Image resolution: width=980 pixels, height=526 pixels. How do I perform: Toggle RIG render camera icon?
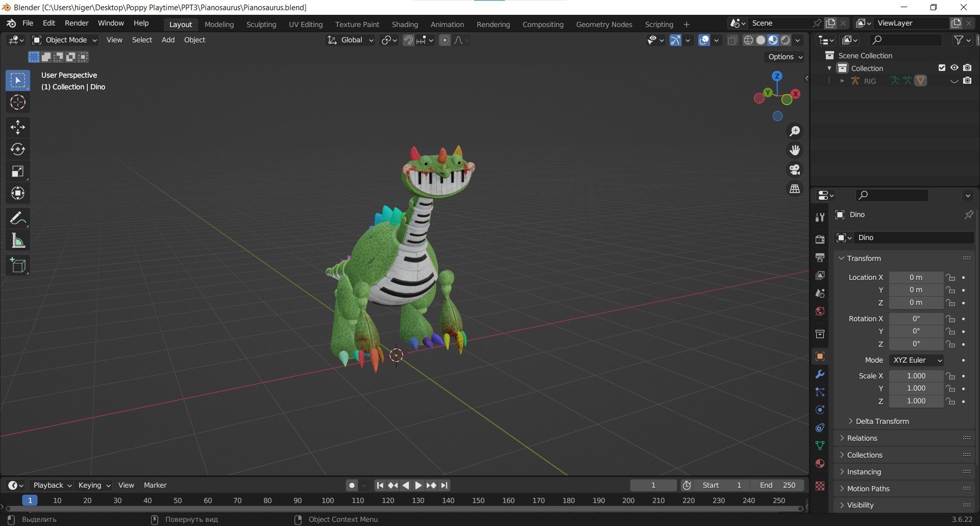[x=967, y=81]
